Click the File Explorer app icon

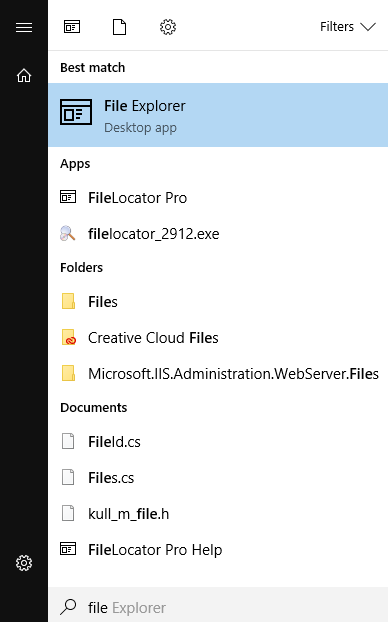[x=76, y=112]
